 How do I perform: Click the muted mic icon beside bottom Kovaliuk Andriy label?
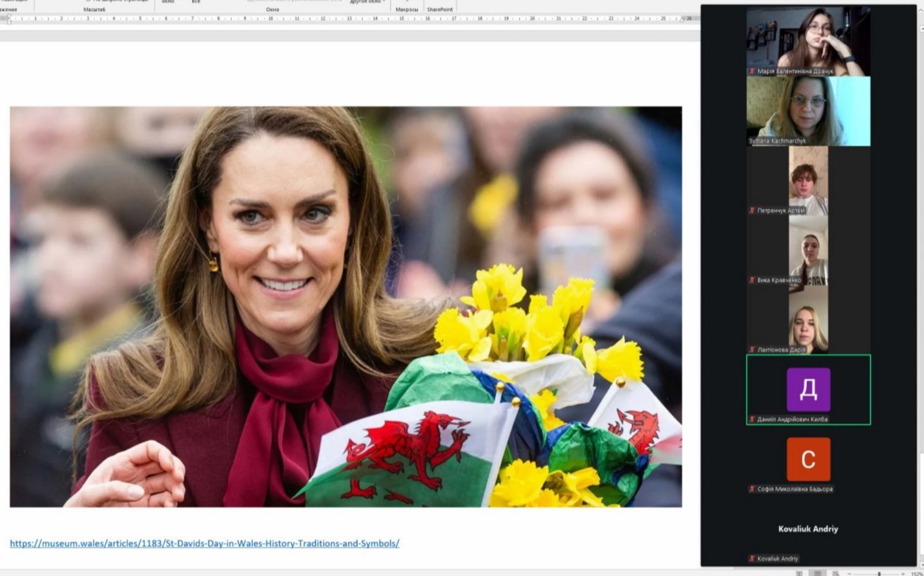click(752, 559)
